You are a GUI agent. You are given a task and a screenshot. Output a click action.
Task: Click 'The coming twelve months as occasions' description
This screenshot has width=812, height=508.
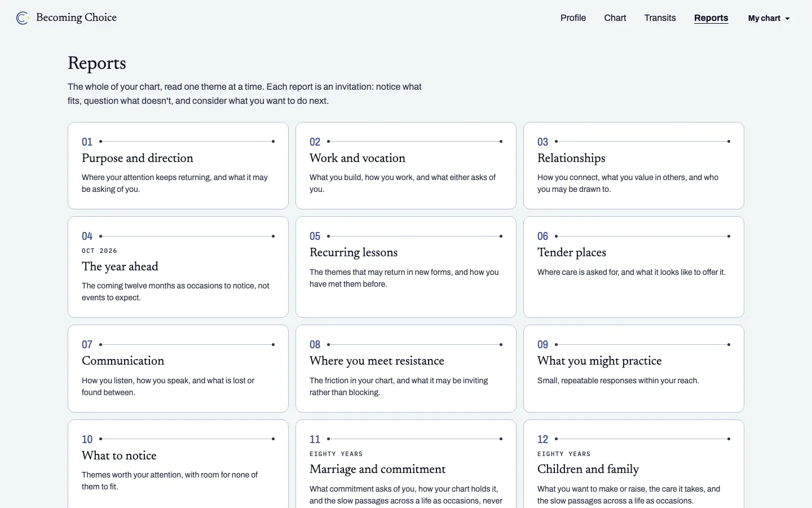click(x=175, y=291)
